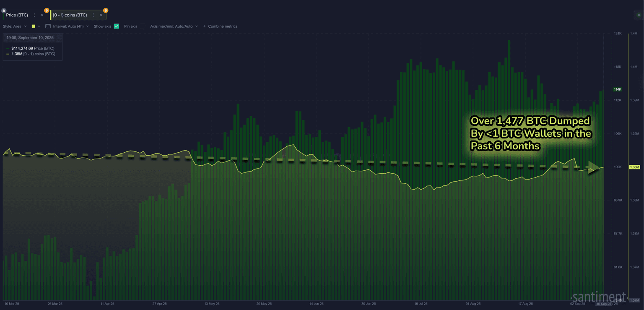Click the plus icon beside Combine metrics
The height and width of the screenshot is (310, 644).
pyautogui.click(x=204, y=26)
